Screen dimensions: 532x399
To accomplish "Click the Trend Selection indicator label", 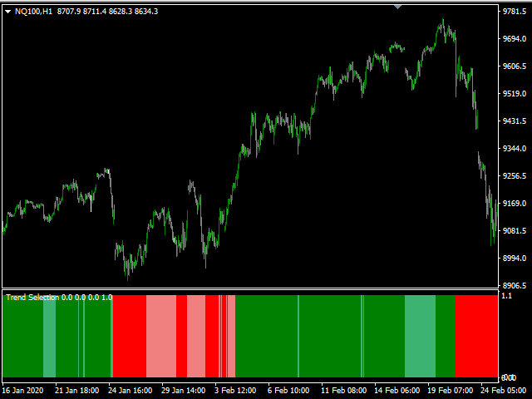I will point(32,297).
